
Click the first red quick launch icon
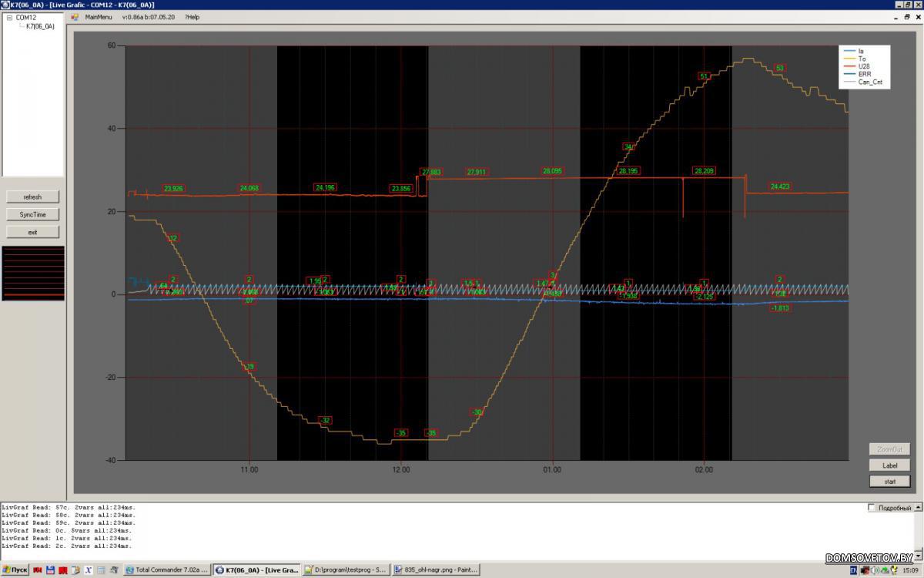coord(37,570)
